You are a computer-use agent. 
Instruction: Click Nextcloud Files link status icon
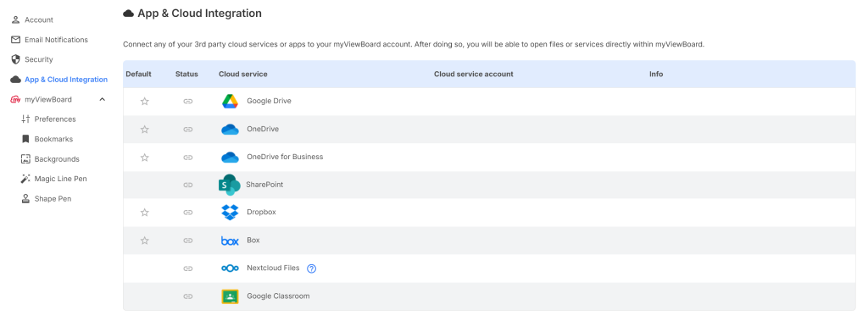point(187,268)
